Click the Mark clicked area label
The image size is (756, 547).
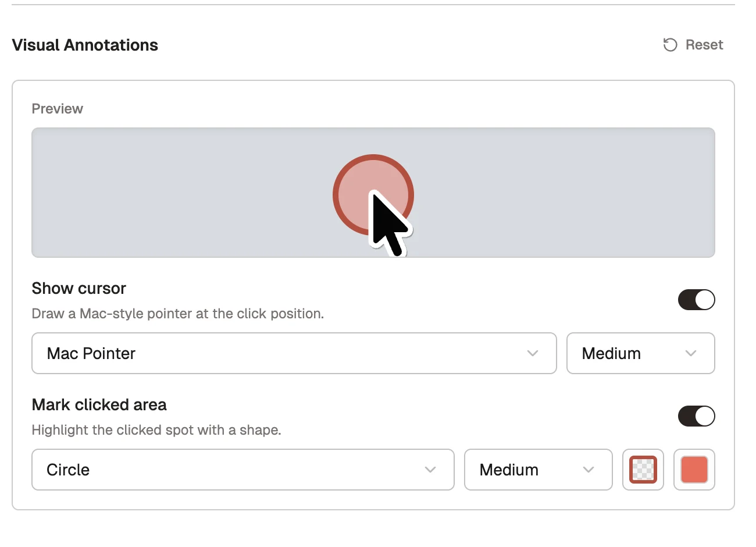99,405
